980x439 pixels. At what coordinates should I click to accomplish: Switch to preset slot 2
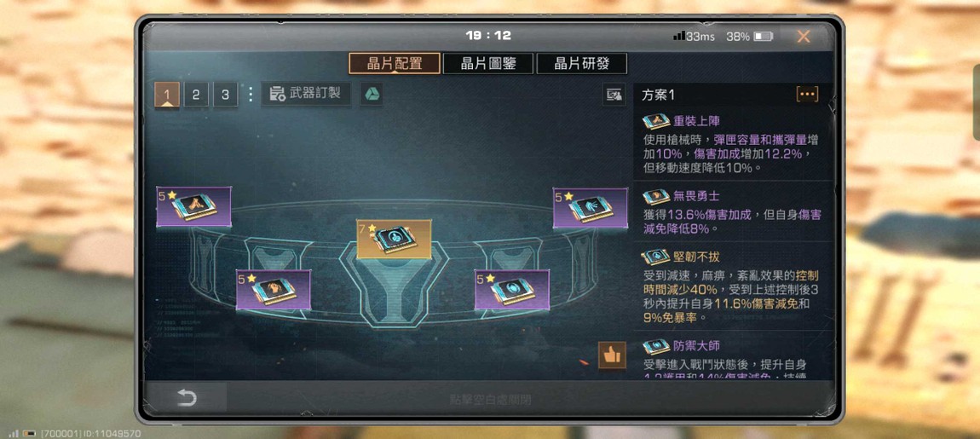click(x=196, y=95)
